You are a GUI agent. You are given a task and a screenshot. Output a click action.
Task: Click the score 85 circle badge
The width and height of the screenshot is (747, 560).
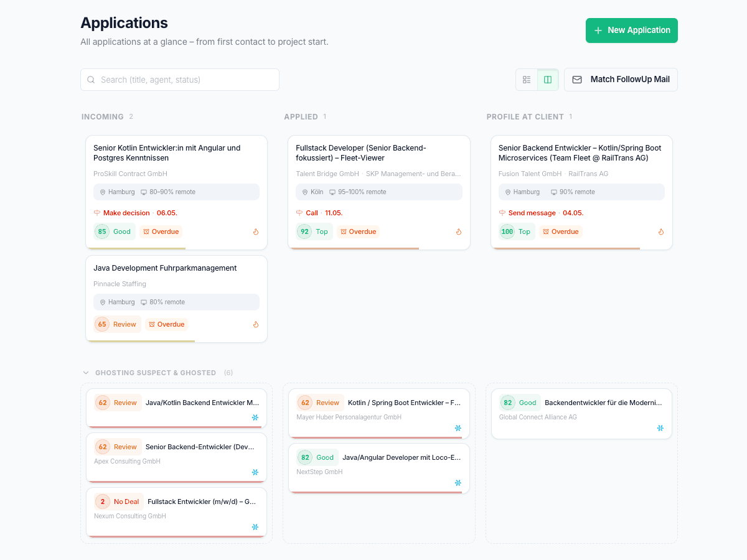click(102, 231)
